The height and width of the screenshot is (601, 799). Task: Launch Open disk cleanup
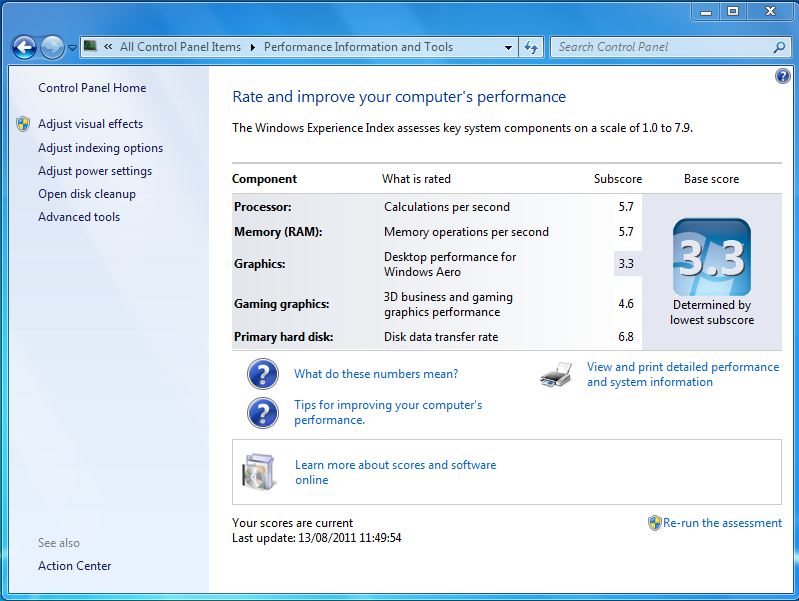[87, 194]
